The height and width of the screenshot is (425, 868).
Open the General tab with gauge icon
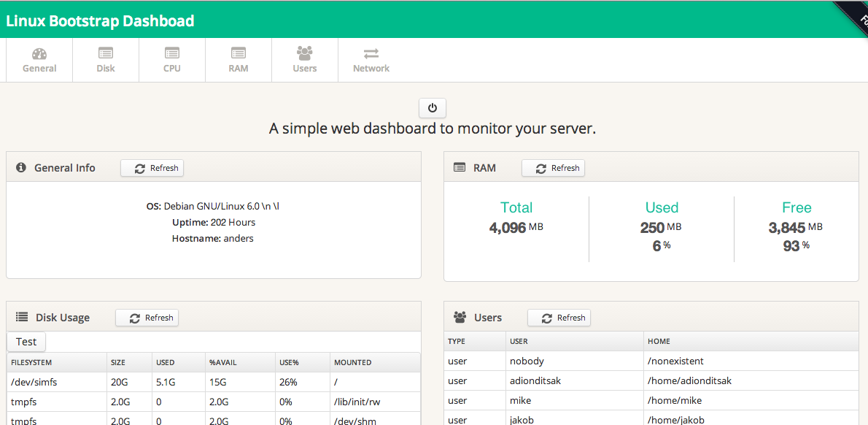pyautogui.click(x=39, y=61)
